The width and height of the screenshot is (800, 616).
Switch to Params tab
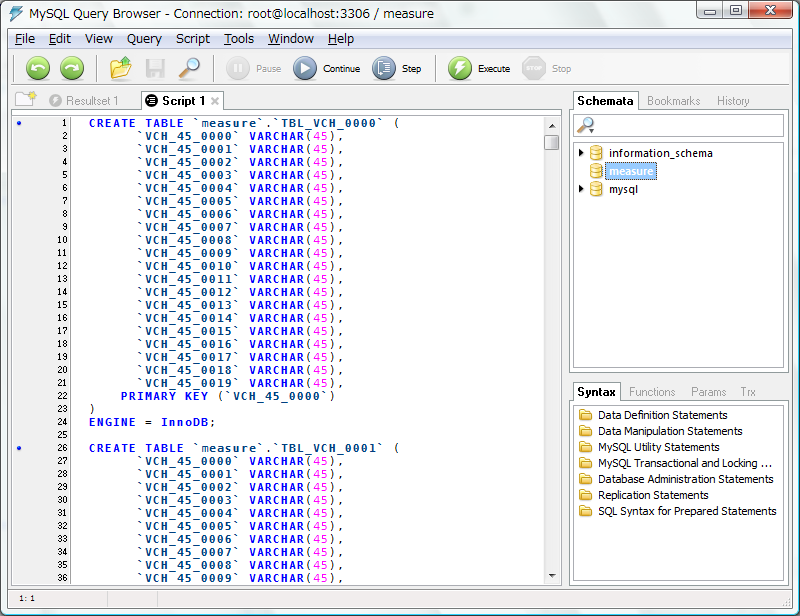[x=708, y=392]
